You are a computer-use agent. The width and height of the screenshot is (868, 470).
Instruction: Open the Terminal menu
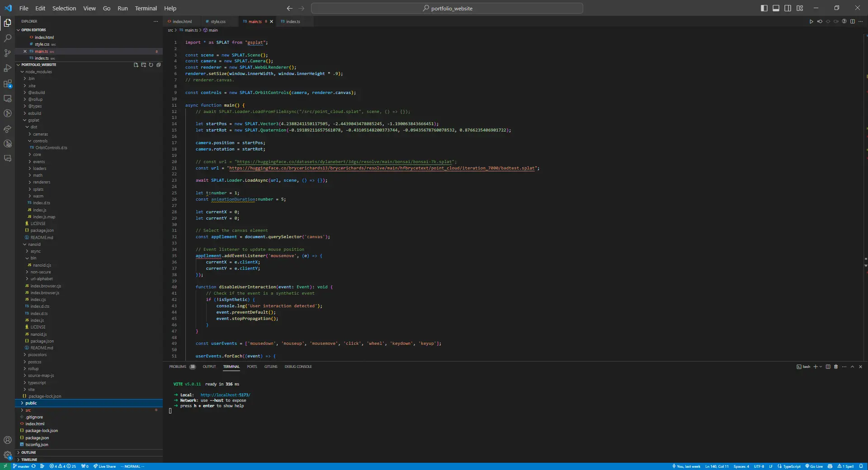(146, 8)
